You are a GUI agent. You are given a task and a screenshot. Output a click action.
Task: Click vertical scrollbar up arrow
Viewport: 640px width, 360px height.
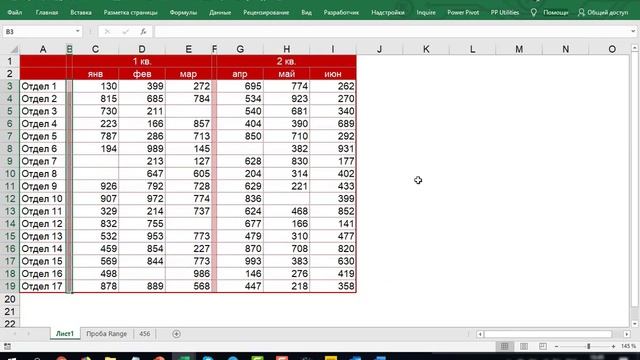click(x=634, y=48)
